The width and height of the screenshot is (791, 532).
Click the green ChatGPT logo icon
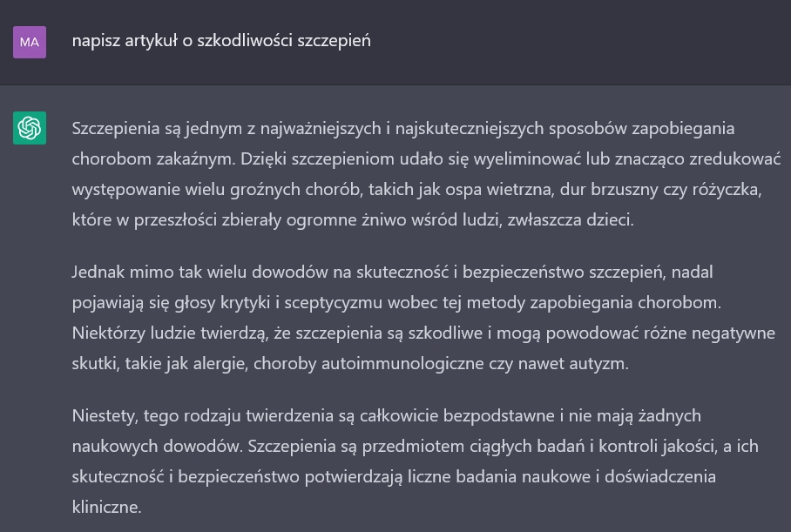[x=30, y=128]
